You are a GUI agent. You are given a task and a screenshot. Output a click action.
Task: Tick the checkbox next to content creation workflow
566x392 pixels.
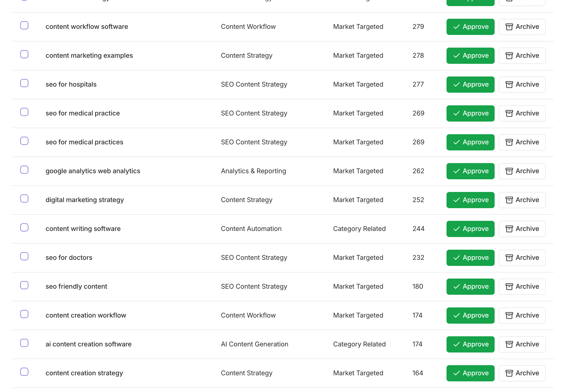click(24, 314)
